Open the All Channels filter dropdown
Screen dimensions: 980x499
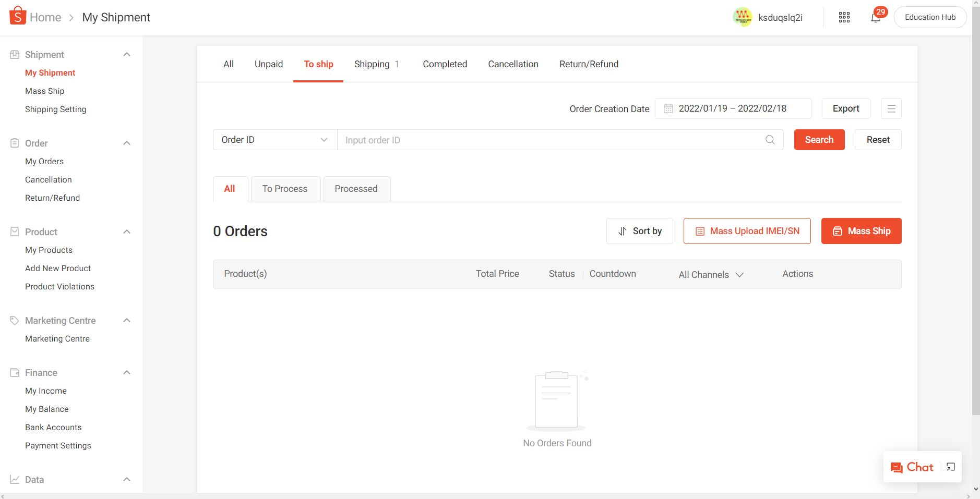tap(740, 275)
